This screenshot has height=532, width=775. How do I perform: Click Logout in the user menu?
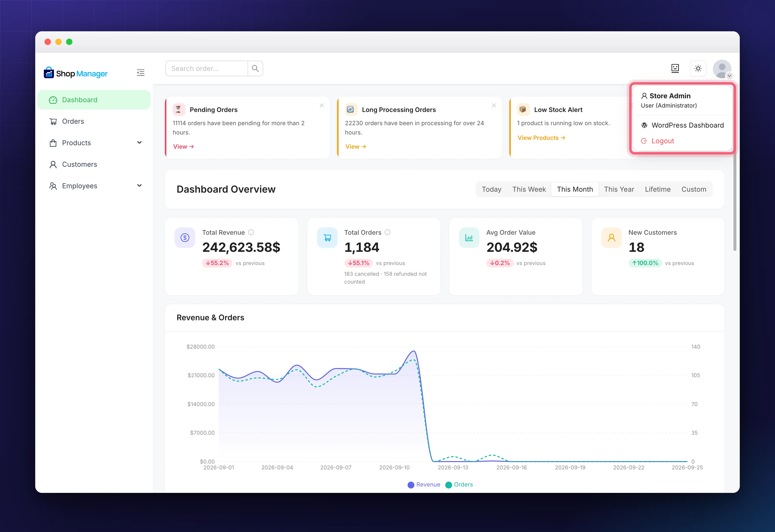coord(682,141)
